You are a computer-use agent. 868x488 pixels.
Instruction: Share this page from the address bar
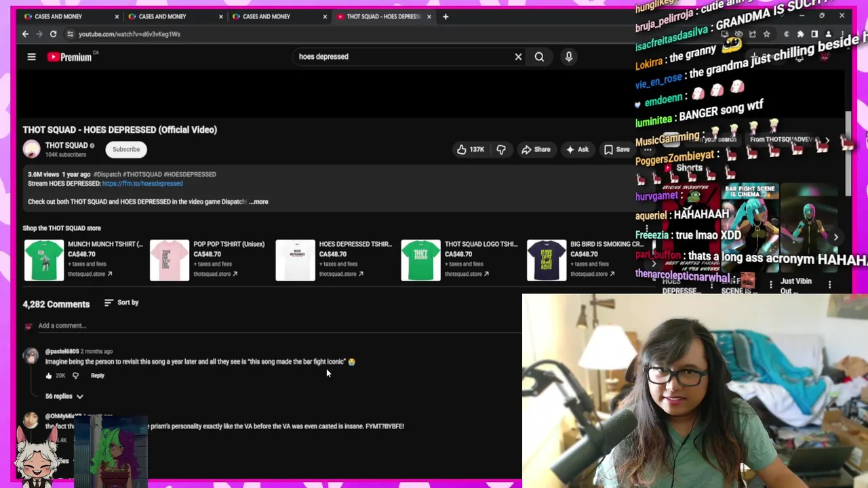point(752,34)
